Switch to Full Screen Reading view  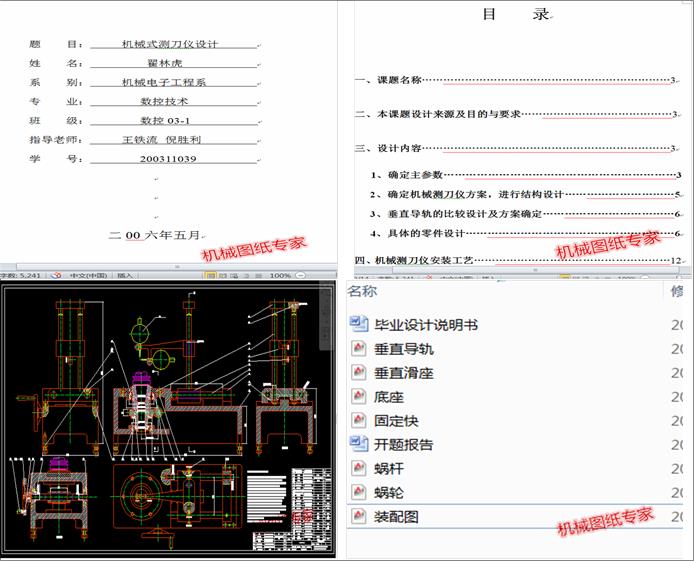224,275
